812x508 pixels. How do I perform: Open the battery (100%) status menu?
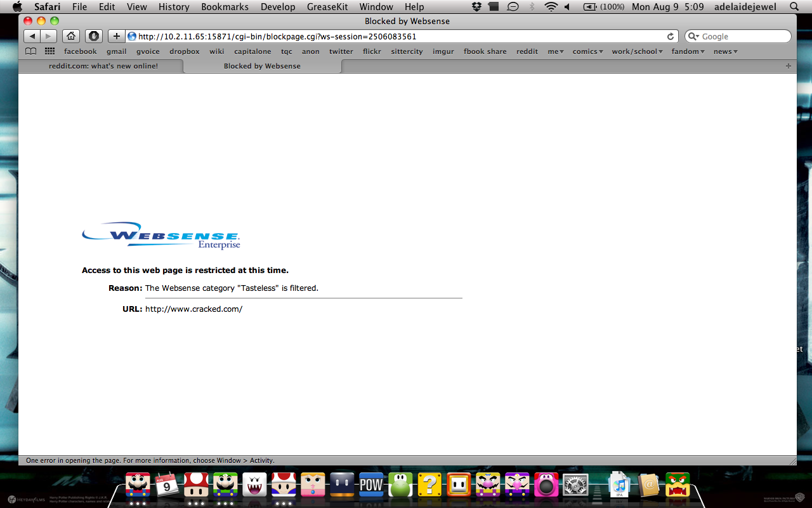[603, 6]
